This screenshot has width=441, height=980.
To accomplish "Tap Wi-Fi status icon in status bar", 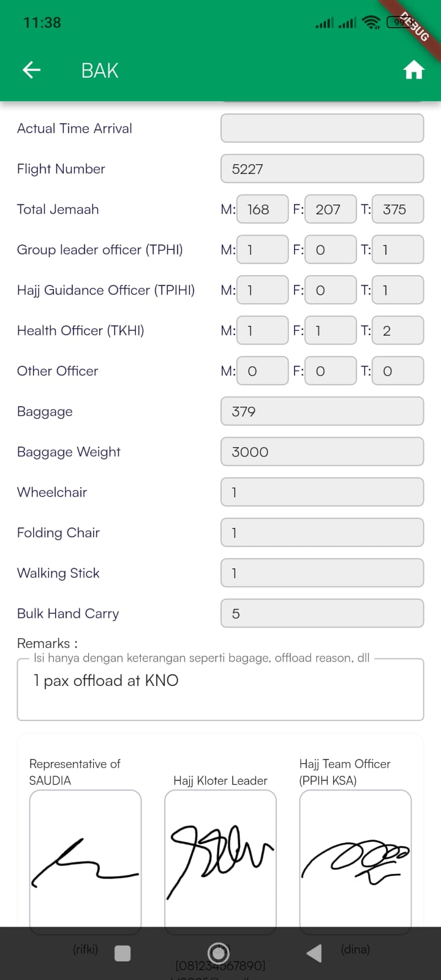I will tap(371, 23).
